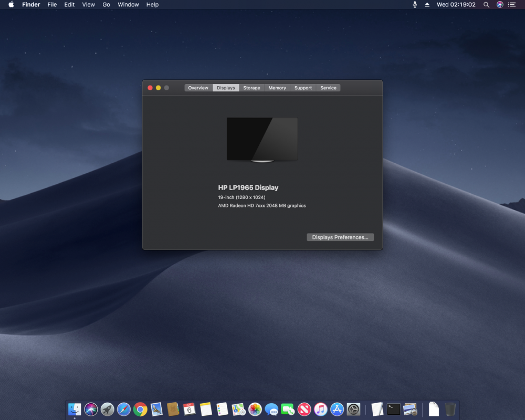
Task: Click 19-inch (1280 x 1024) text
Action: pos(241,197)
